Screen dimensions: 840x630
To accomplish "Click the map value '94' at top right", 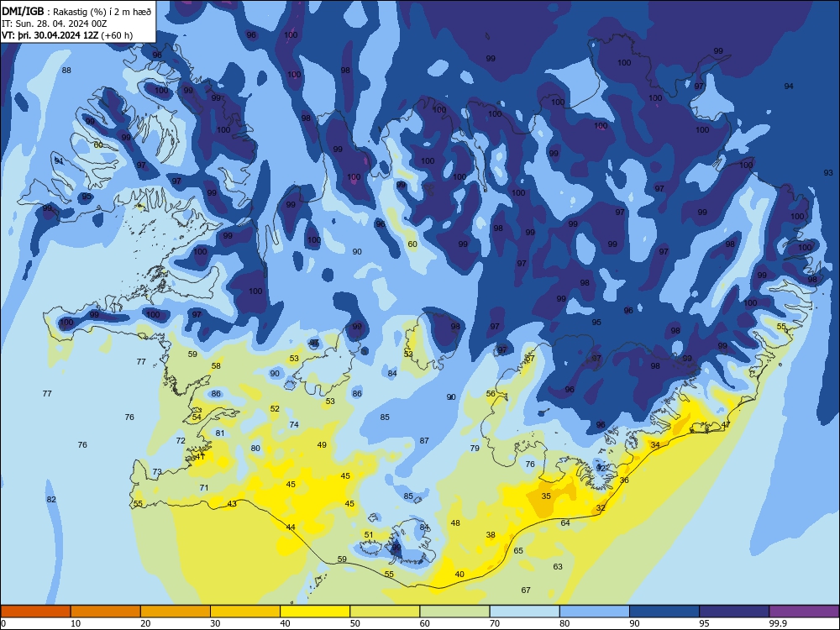I will 789,87.
